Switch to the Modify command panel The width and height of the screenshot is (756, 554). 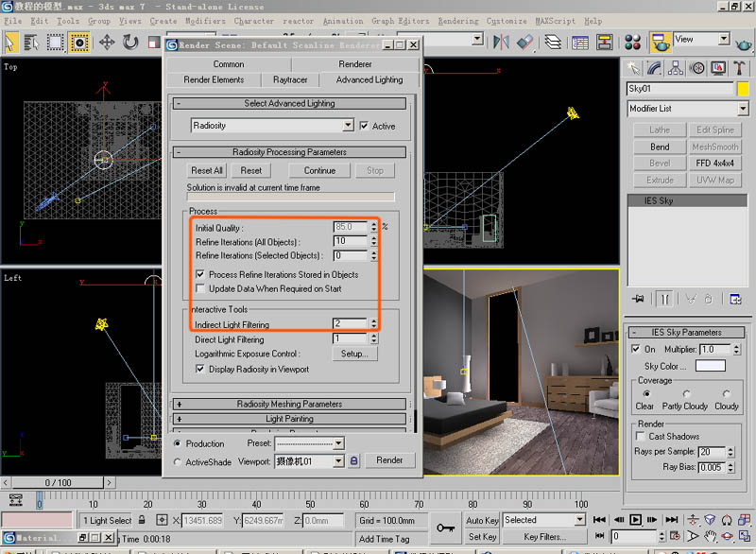pos(654,68)
